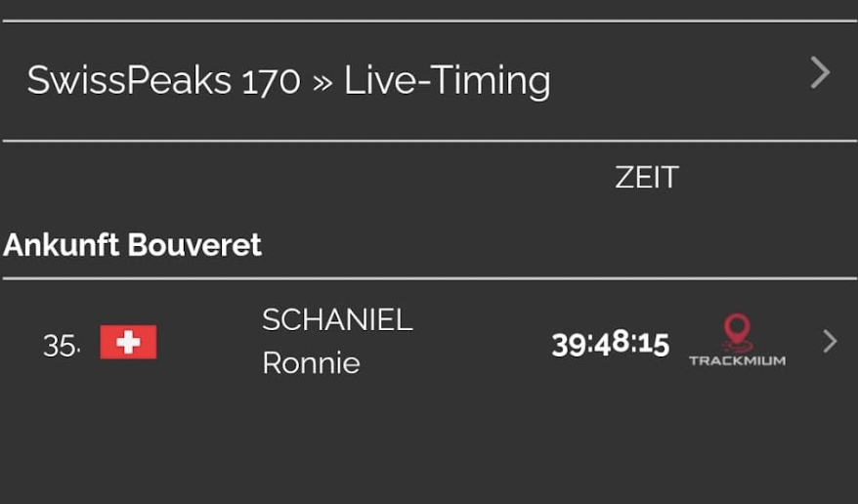Click the word SwissPeaks in the header
858x504 pixels.
tap(129, 80)
